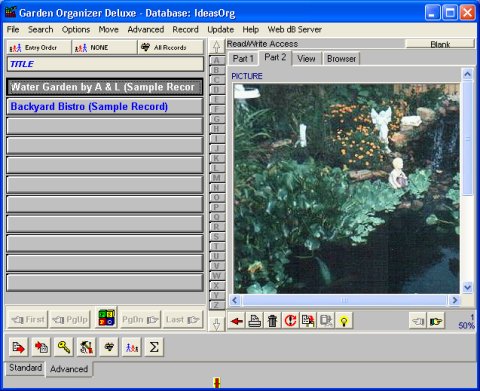Jump to letter Z in alphabet index

217,305
